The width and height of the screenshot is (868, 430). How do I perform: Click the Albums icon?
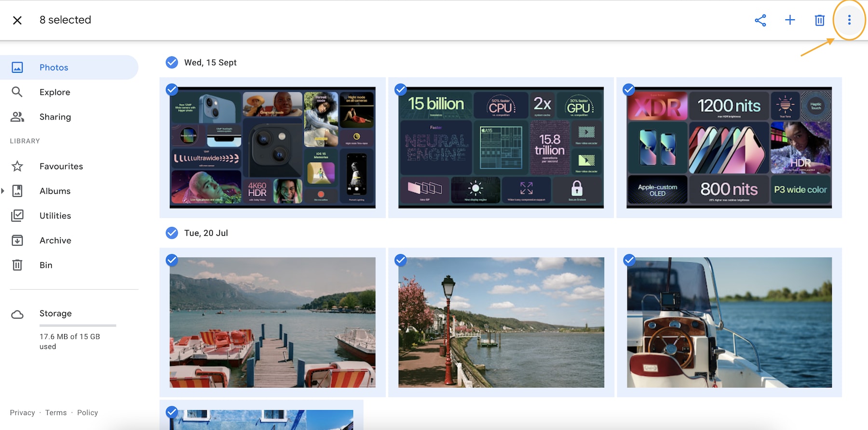(x=17, y=191)
